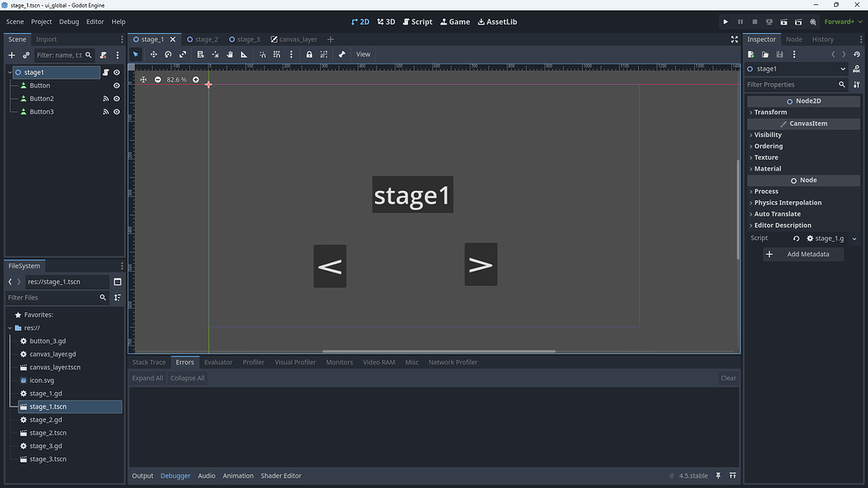Toggle distraction free mode icon
The height and width of the screenshot is (488, 868).
[x=734, y=39]
